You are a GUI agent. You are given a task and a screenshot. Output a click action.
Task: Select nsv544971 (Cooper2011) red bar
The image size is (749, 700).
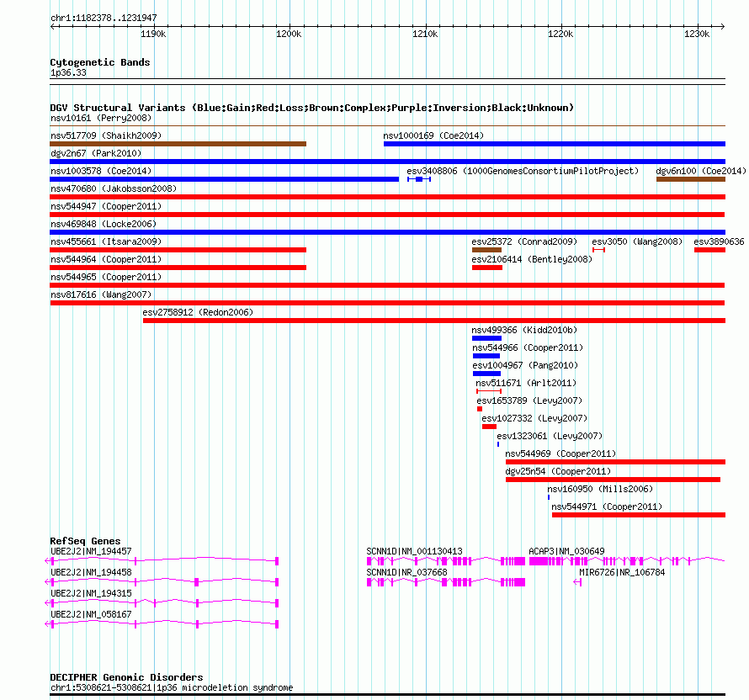coord(639,515)
